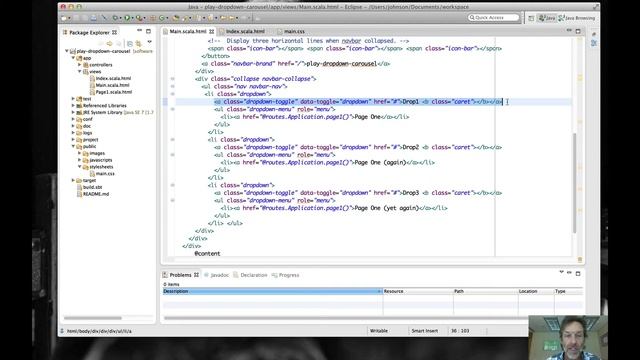Expand the test folder
Viewport: 640px width, 360px height.
coord(73,99)
